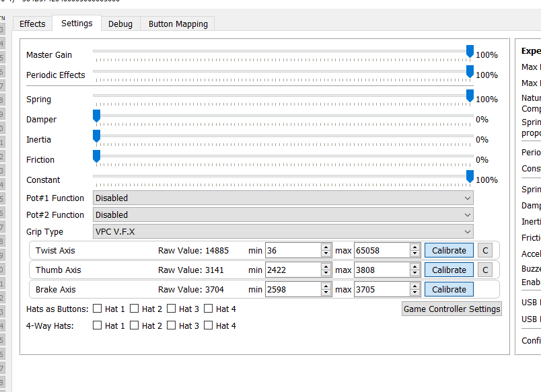Enable Hat 1 in Hats as Buttons
The width and height of the screenshot is (541, 392).
[x=98, y=309]
